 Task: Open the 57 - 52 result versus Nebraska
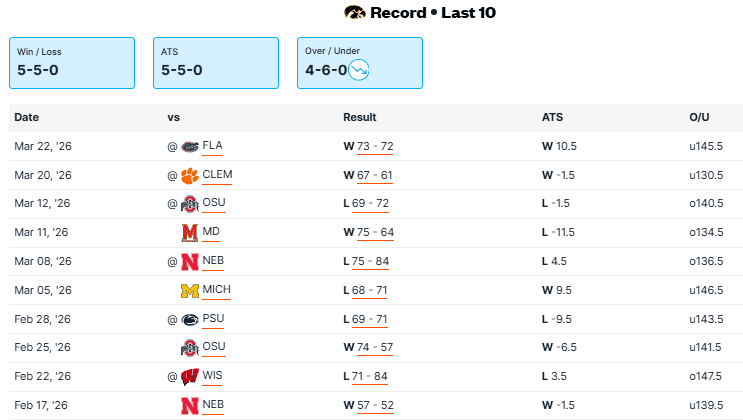click(x=375, y=406)
